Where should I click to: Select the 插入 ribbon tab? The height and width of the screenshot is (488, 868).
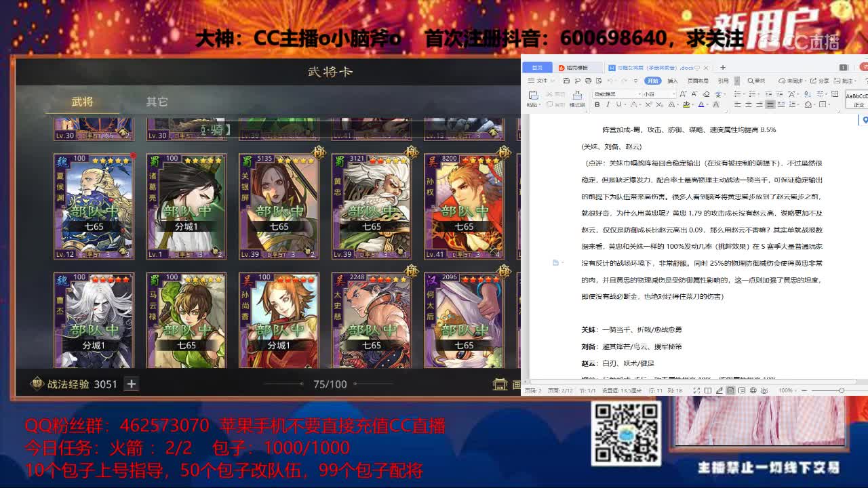(x=673, y=81)
